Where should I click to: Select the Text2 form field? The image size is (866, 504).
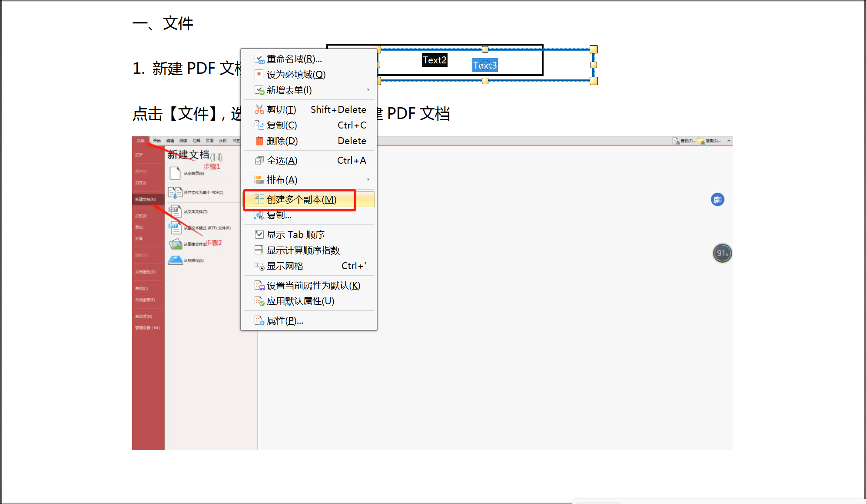435,60
